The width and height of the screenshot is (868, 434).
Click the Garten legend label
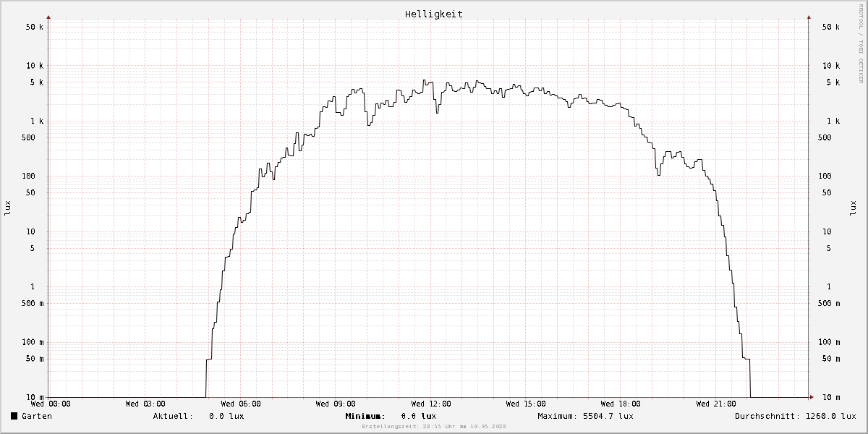point(37,416)
